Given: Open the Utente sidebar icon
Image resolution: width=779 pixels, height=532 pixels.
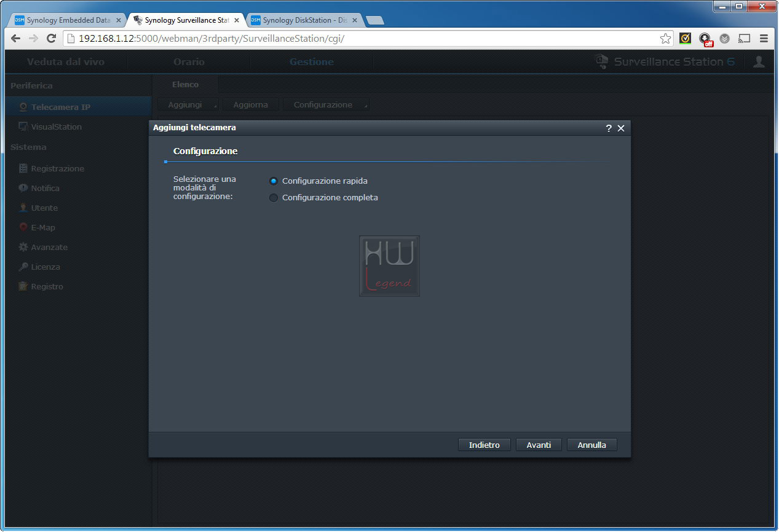Looking at the screenshot, I should click(23, 208).
